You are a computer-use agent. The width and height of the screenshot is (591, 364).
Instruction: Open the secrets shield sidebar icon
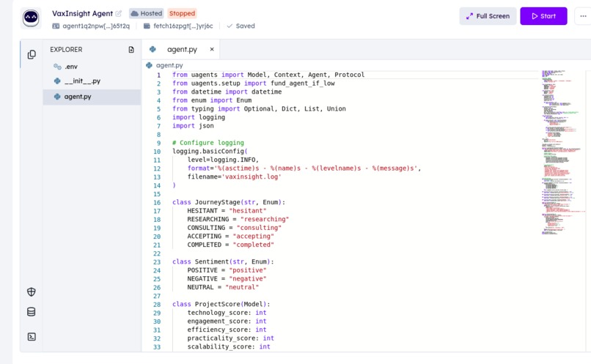tap(32, 291)
